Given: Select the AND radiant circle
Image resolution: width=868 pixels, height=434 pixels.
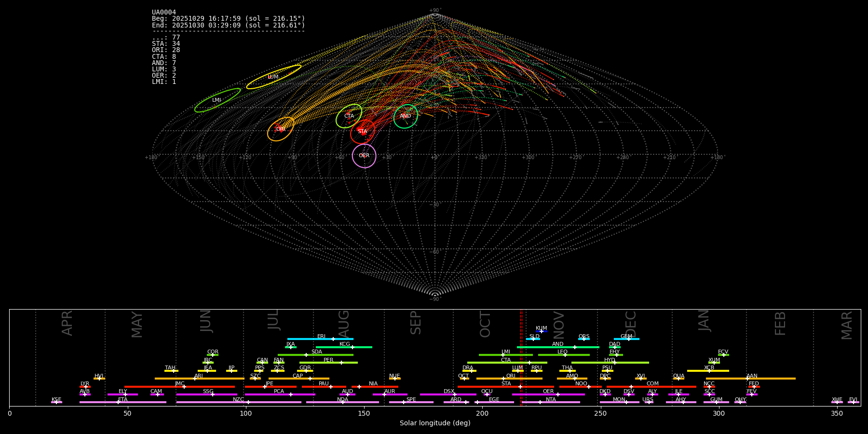Looking at the screenshot, I should tap(406, 116).
